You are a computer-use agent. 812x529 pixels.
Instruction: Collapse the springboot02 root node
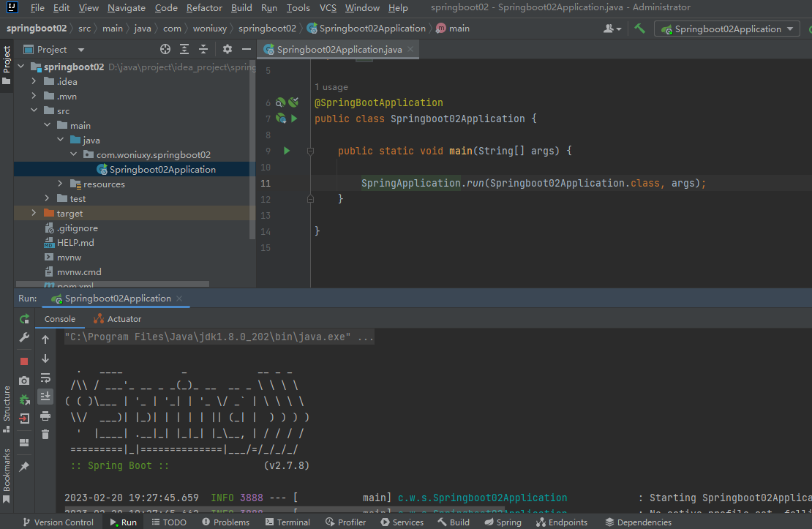21,67
